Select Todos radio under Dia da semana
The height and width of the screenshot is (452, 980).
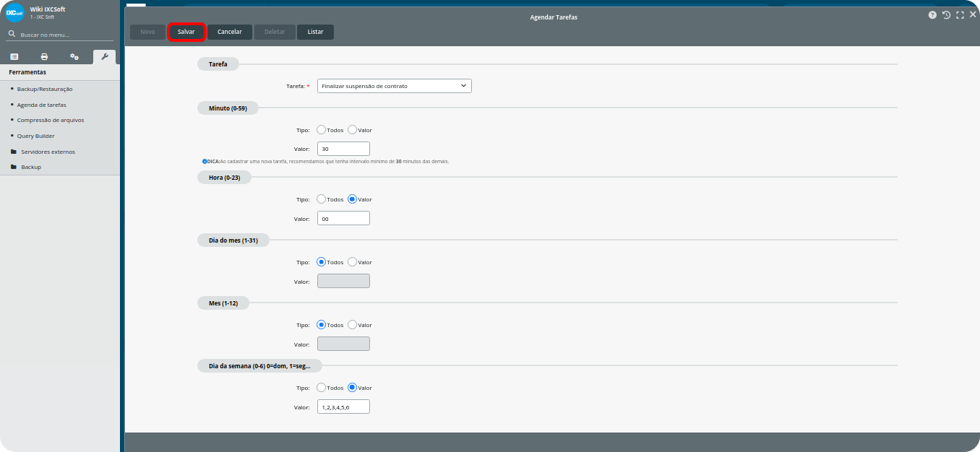pos(322,388)
